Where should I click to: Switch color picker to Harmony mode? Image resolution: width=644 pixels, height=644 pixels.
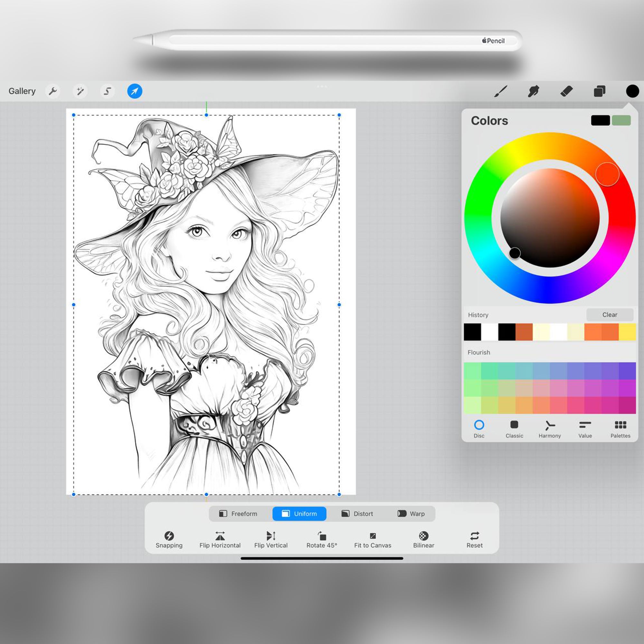550,429
